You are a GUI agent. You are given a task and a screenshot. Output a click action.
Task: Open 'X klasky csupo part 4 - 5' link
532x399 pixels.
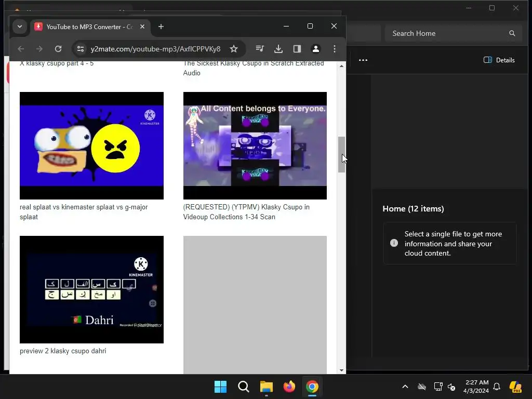(x=56, y=63)
